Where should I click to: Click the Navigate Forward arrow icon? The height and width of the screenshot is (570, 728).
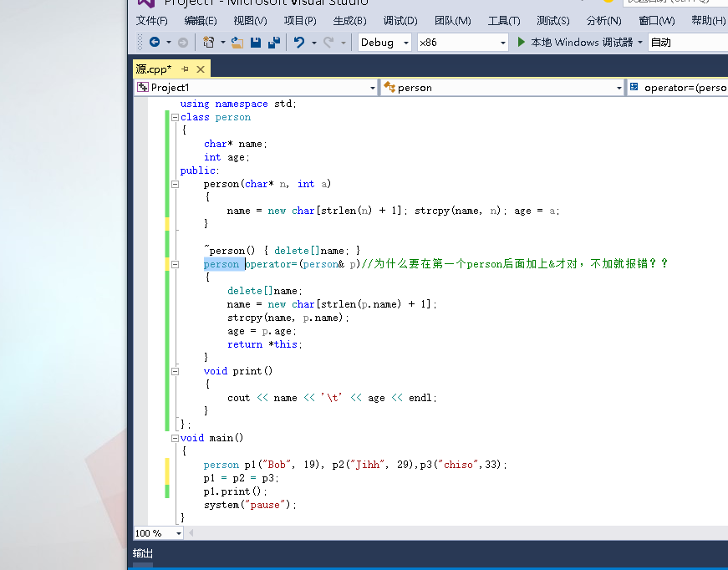pos(183,43)
